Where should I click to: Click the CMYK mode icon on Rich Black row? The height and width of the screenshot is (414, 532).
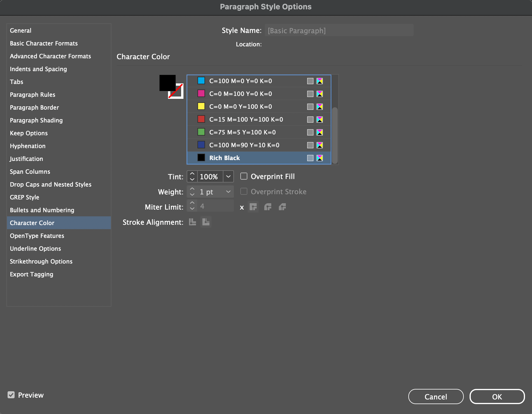click(x=320, y=158)
